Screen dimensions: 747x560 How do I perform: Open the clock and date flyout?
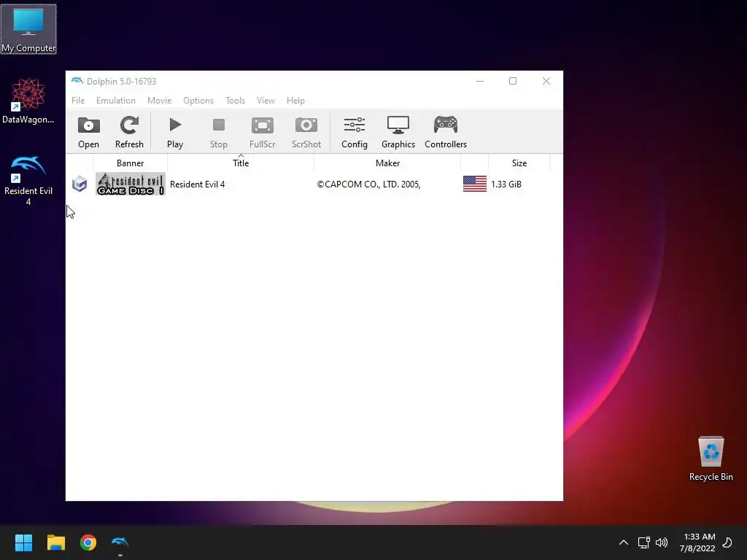click(x=698, y=542)
